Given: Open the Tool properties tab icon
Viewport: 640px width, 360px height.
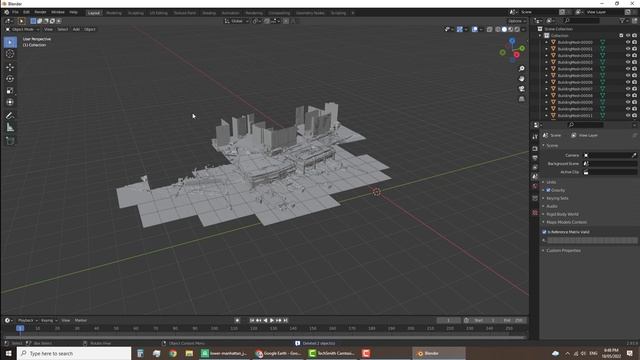Looking at the screenshot, I should click(x=535, y=137).
